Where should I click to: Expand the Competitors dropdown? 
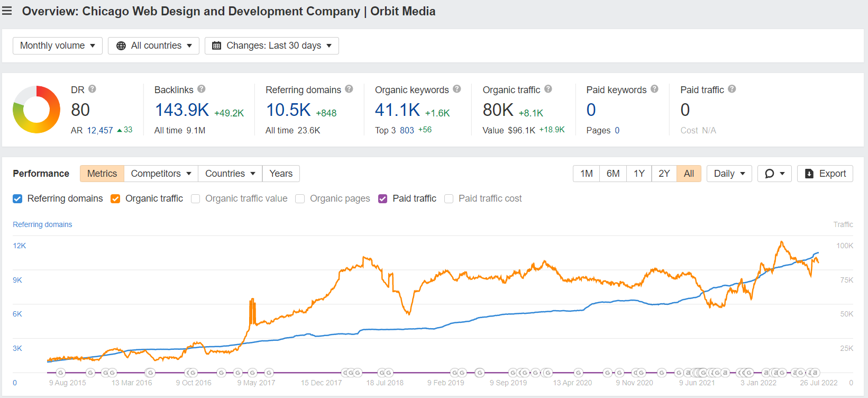[x=161, y=174]
